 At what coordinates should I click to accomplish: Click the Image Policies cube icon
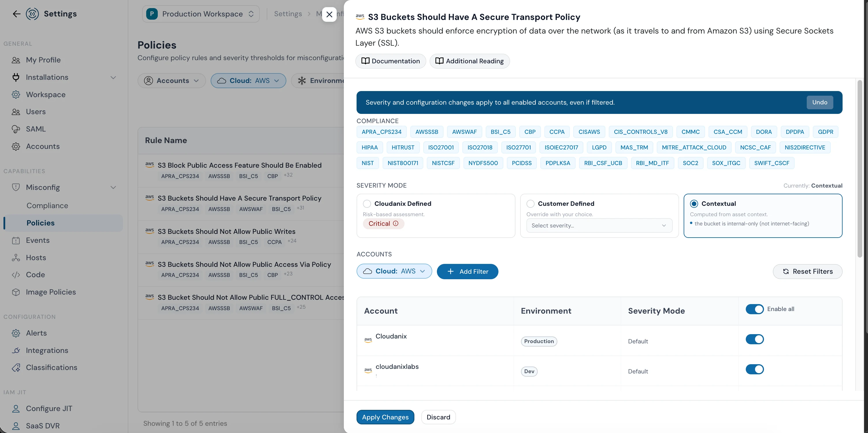(x=16, y=292)
